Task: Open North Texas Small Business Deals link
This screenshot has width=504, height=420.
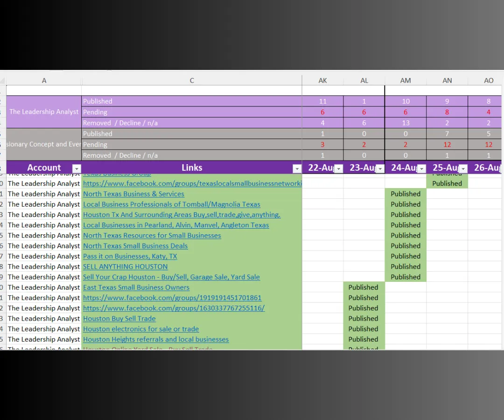Action: pos(135,246)
